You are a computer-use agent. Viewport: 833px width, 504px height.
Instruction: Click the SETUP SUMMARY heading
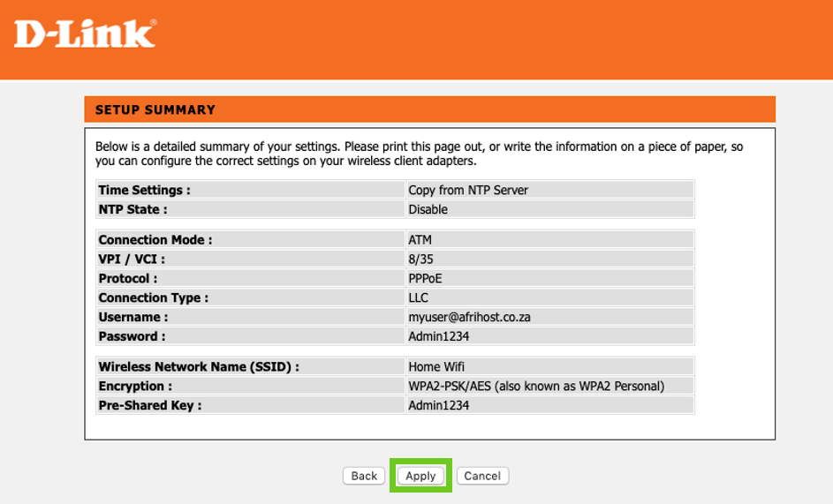(x=155, y=110)
